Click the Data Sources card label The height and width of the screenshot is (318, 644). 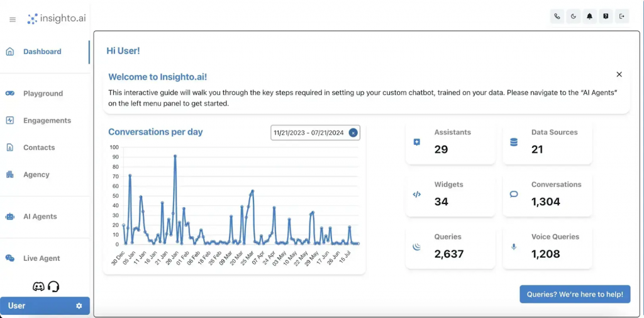pyautogui.click(x=555, y=132)
